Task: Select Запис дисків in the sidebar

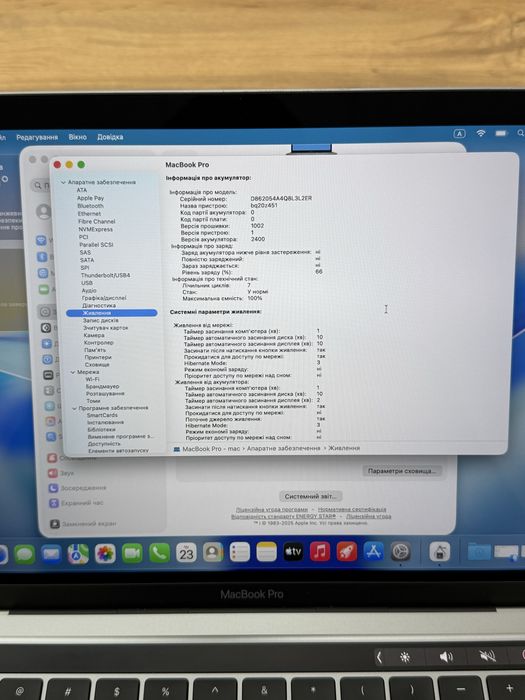Action: [x=101, y=321]
